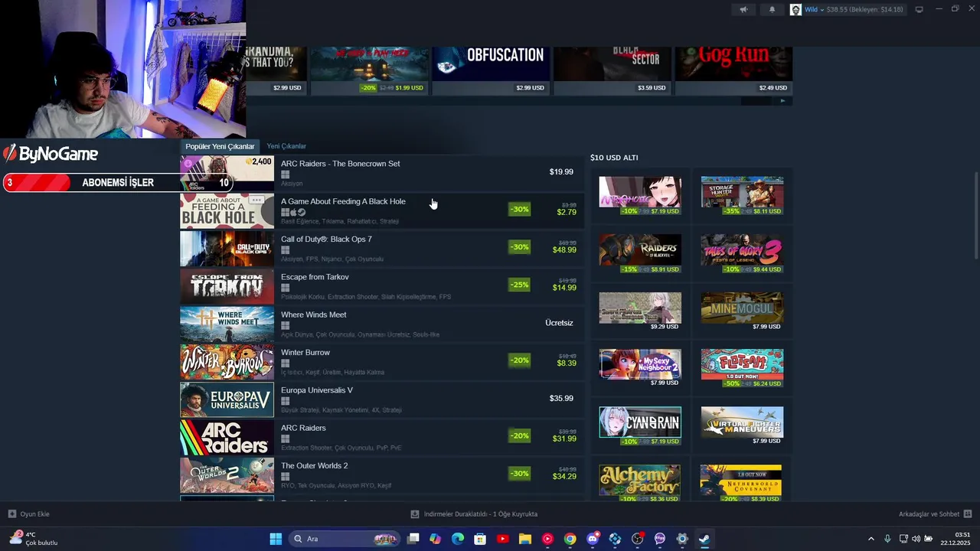Click the Windows platform icon under Escape from Tarkov
Image resolution: width=980 pixels, height=551 pixels.
click(286, 288)
